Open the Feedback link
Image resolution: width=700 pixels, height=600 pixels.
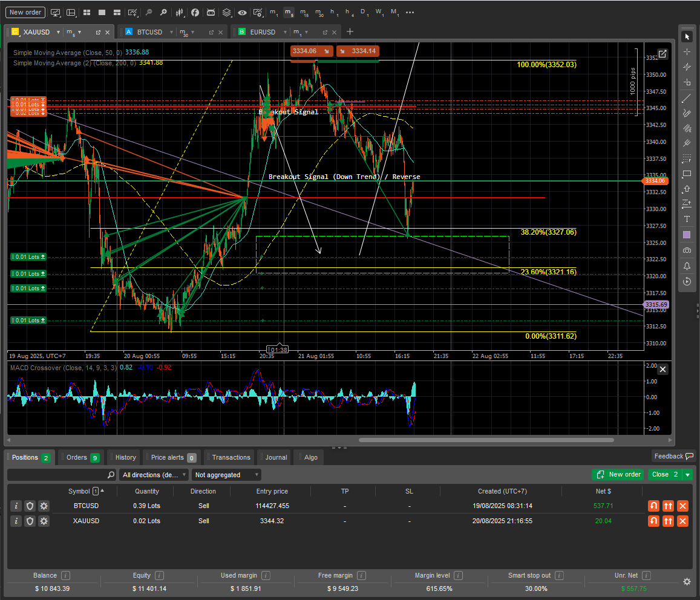[673, 456]
